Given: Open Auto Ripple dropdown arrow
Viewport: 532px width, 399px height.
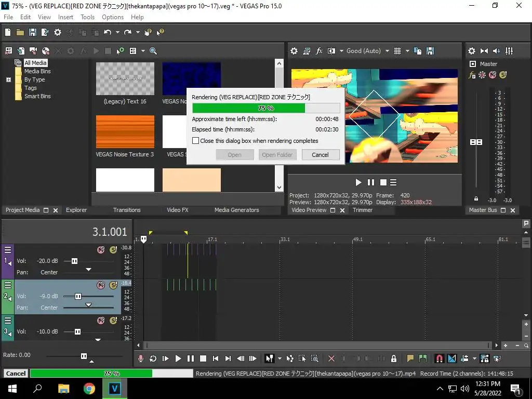Looking at the screenshot, I should [x=474, y=358].
